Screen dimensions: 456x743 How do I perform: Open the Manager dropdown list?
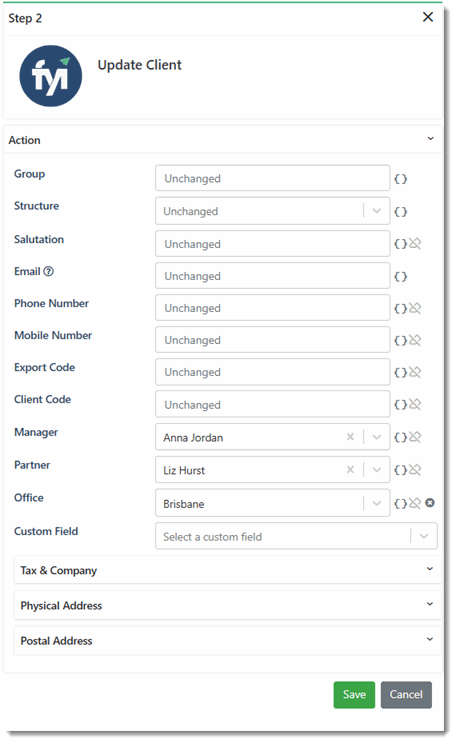[377, 437]
